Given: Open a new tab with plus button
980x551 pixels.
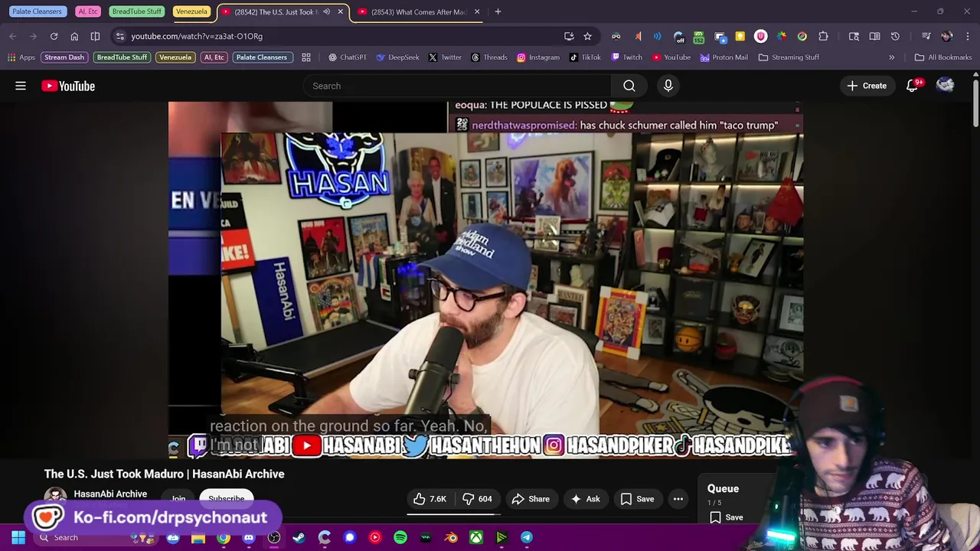Looking at the screenshot, I should [x=498, y=11].
